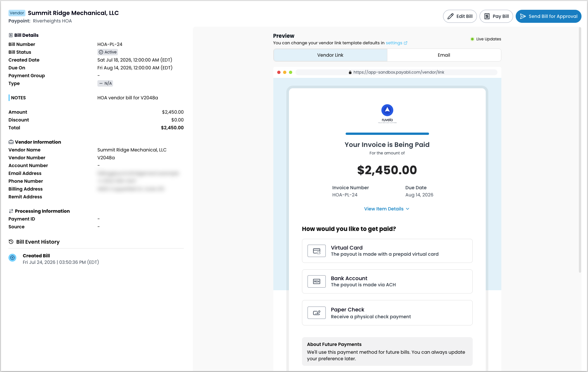Viewport: 588px width, 372px height.
Task: Click the Vendor Information briefcase icon
Action: [x=11, y=142]
